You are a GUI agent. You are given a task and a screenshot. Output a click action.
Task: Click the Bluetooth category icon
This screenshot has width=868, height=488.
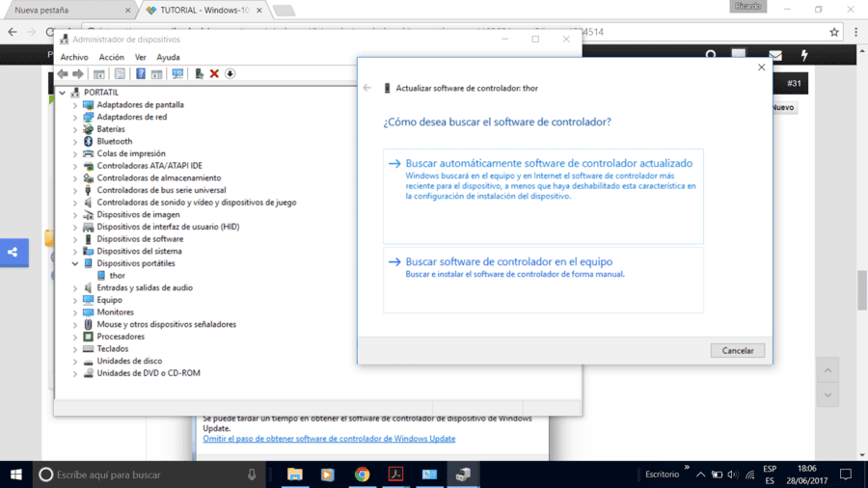(88, 141)
